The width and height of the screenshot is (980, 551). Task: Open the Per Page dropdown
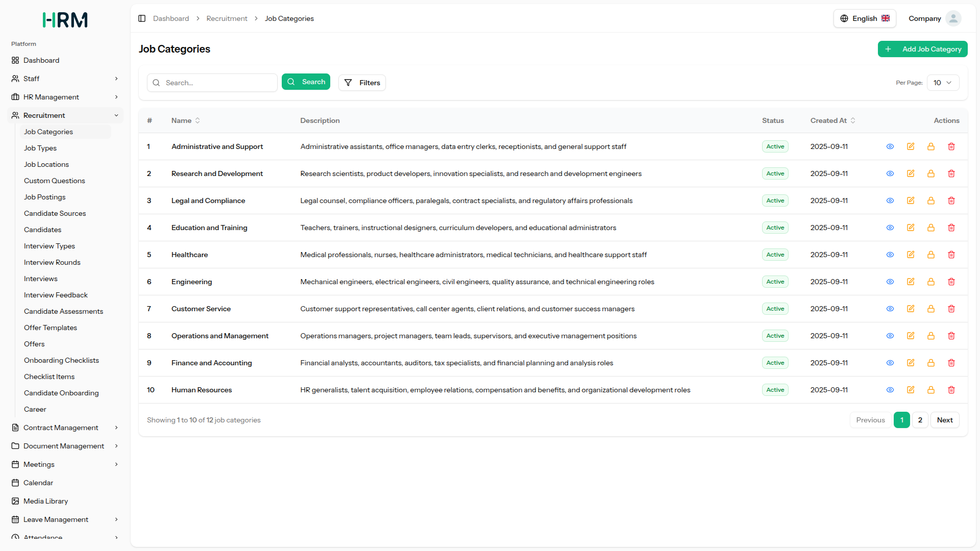point(942,83)
